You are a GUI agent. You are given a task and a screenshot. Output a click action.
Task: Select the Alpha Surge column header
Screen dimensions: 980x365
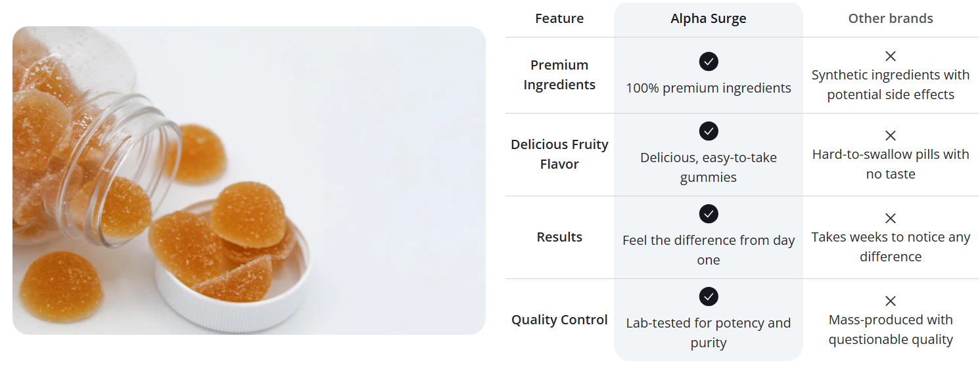(x=709, y=18)
